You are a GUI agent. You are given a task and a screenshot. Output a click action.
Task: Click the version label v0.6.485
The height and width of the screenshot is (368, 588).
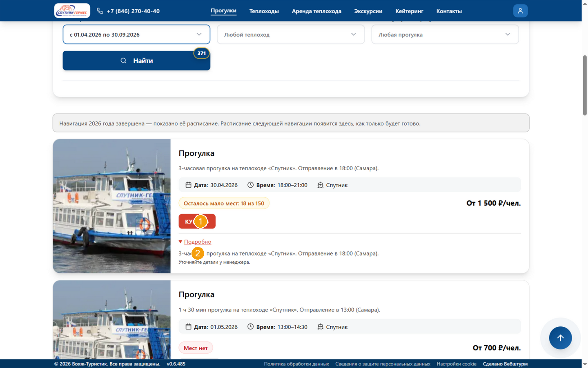pos(176,364)
